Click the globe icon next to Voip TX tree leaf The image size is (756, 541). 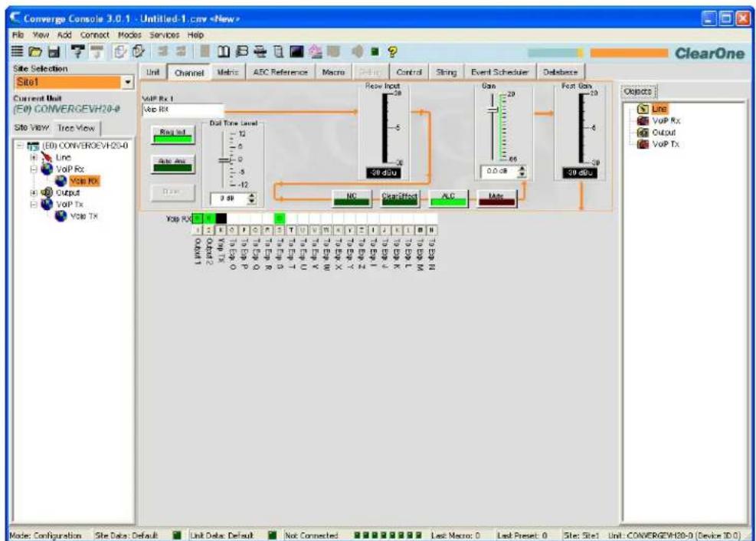tap(61, 216)
